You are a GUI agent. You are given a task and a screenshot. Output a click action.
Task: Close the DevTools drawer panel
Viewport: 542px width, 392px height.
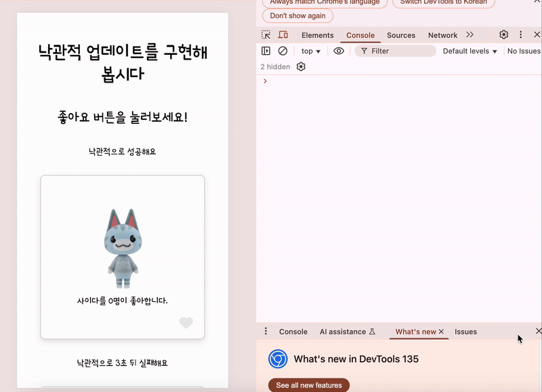pyautogui.click(x=538, y=331)
